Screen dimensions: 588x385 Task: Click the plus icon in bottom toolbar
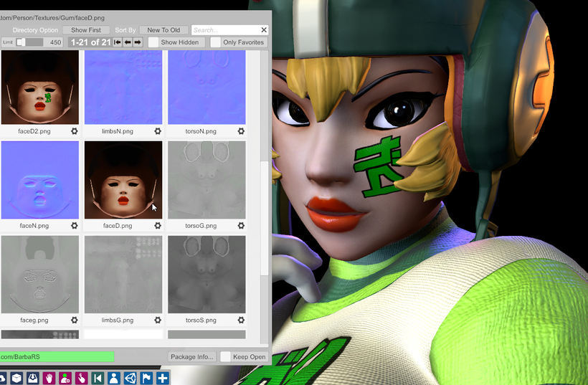coord(163,378)
